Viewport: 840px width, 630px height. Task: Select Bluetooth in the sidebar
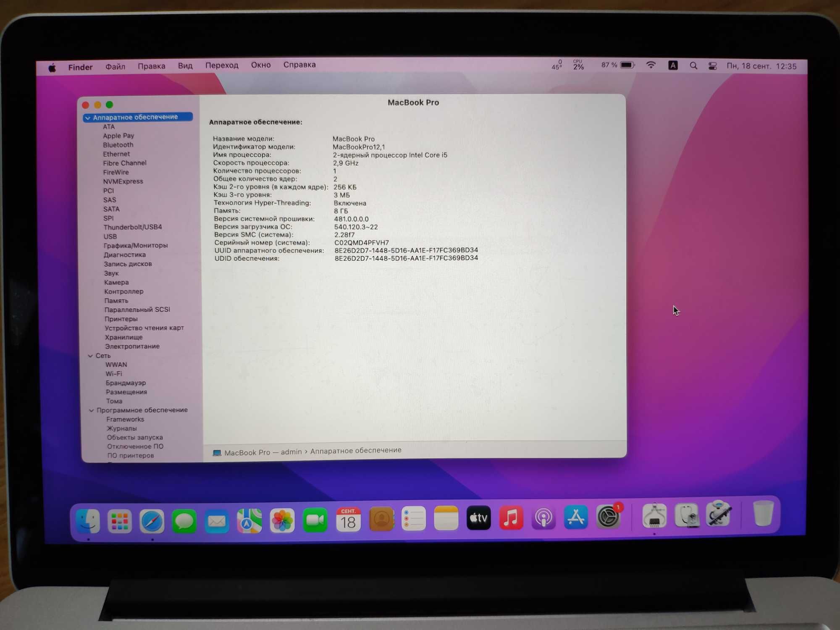click(x=118, y=145)
